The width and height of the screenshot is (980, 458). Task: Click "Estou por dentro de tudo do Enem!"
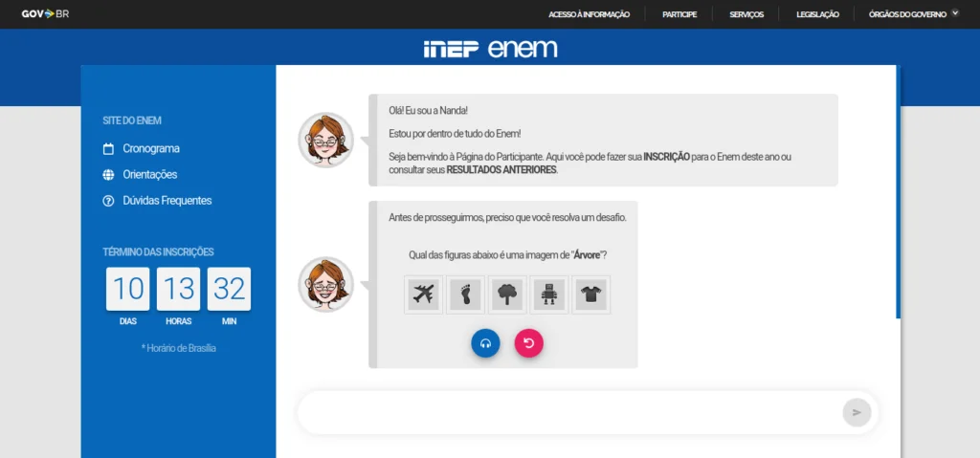coord(455,134)
